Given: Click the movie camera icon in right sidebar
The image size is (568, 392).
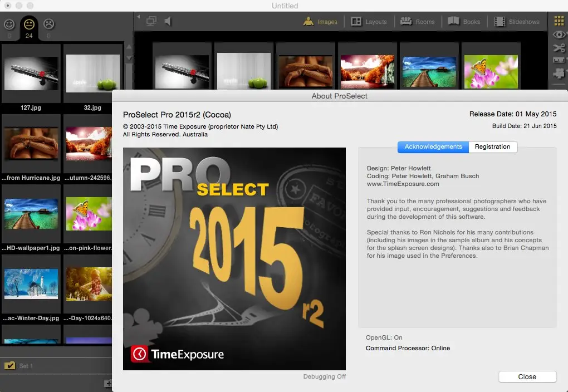Looking at the screenshot, I should point(559,73).
